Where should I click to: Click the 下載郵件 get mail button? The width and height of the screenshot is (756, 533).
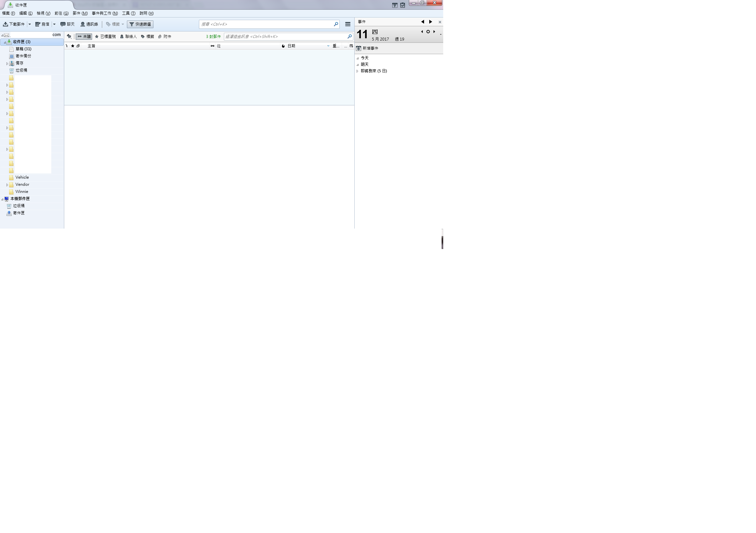click(14, 24)
